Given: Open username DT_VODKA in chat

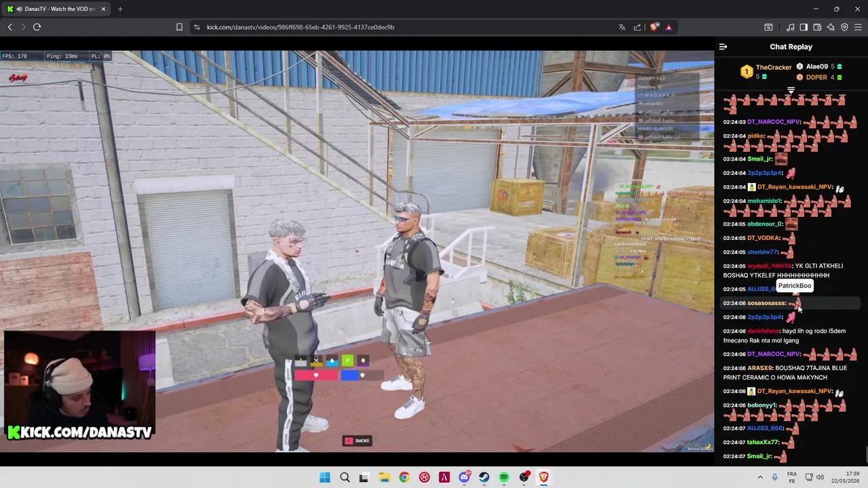Looking at the screenshot, I should click(763, 239).
